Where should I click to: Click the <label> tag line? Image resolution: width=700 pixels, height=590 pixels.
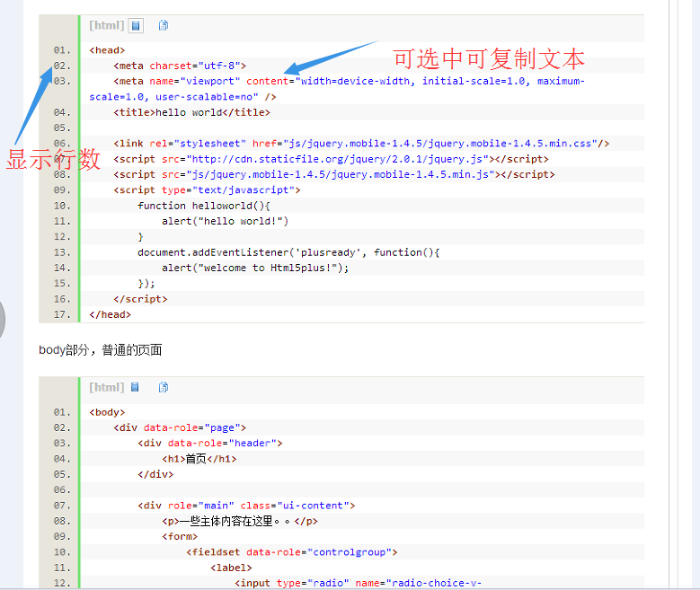pyautogui.click(x=231, y=568)
